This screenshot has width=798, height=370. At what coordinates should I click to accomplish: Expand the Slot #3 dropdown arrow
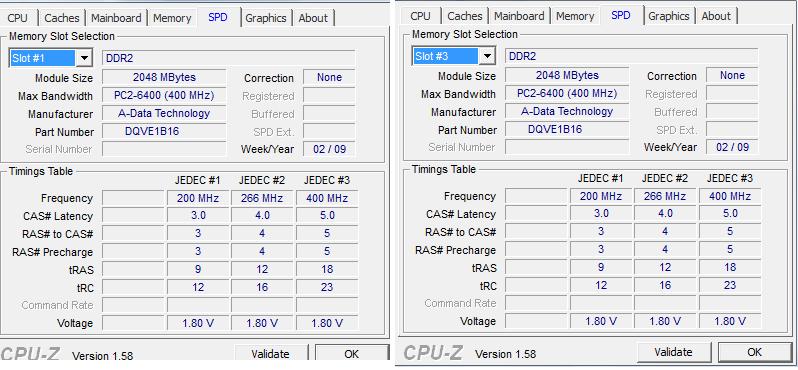pos(487,56)
